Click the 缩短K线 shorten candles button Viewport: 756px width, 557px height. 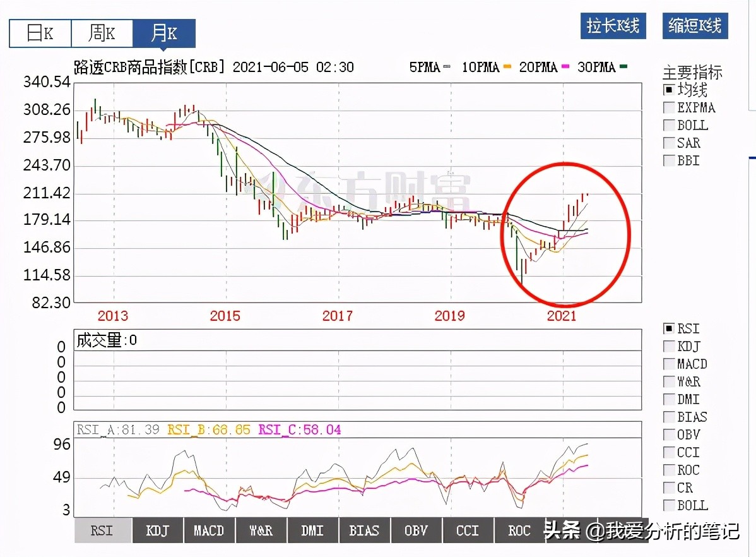tap(694, 27)
